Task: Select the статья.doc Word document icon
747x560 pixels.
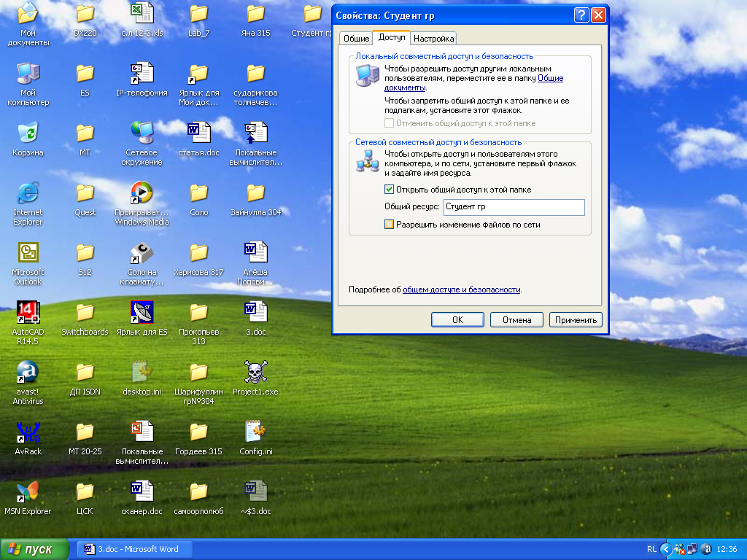Action: (x=198, y=133)
